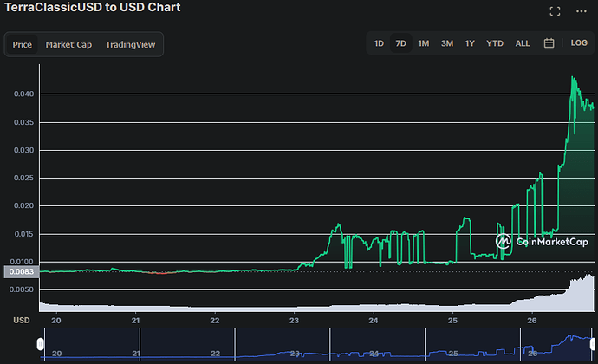The height and width of the screenshot is (364, 598).
Task: Select the 1Y time range
Action: pos(470,43)
